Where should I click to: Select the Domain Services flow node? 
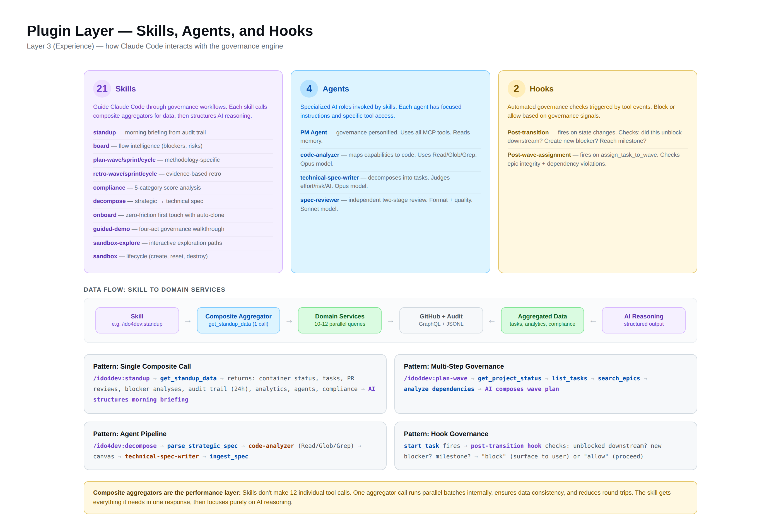click(339, 320)
